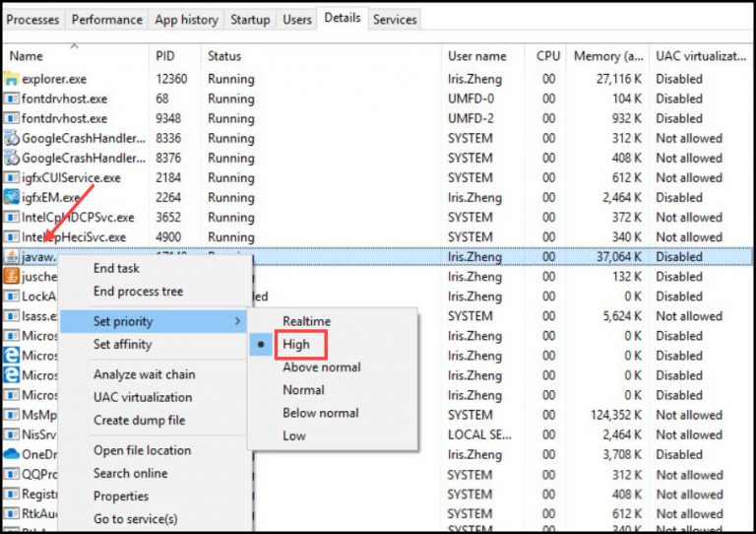Open the Startup tab
Image resolution: width=756 pixels, height=534 pixels.
(x=250, y=20)
